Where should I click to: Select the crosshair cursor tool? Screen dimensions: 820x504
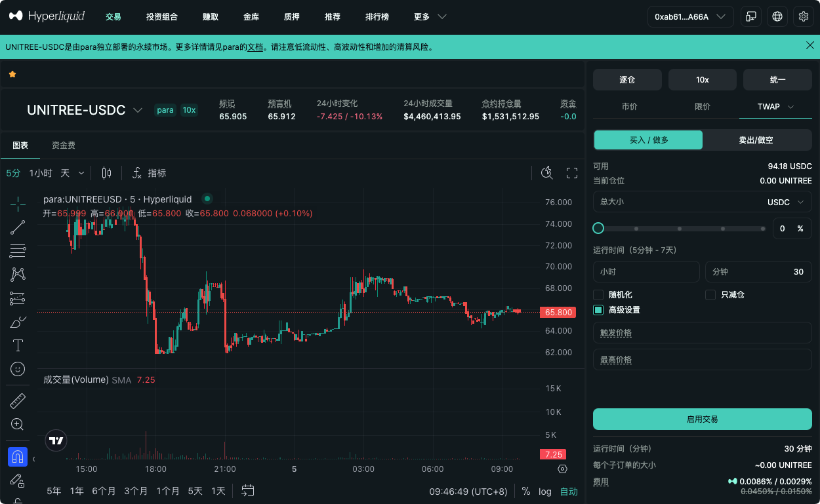pyautogui.click(x=18, y=204)
